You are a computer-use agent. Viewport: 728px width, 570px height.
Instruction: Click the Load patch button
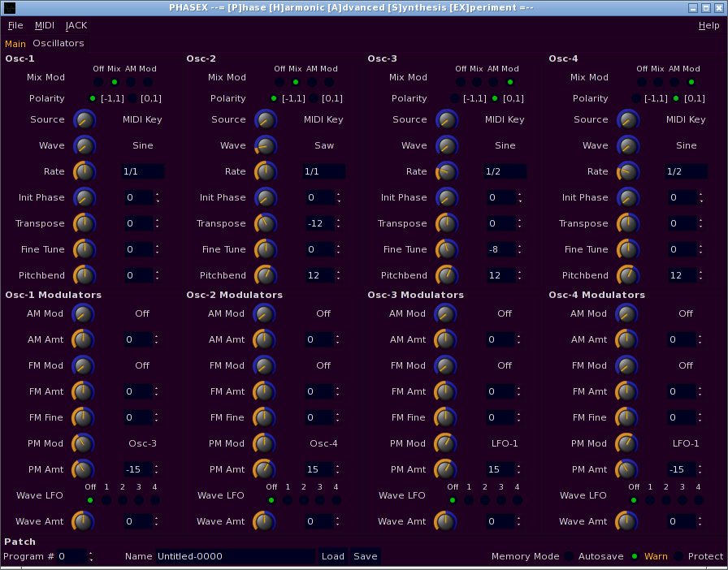[333, 556]
